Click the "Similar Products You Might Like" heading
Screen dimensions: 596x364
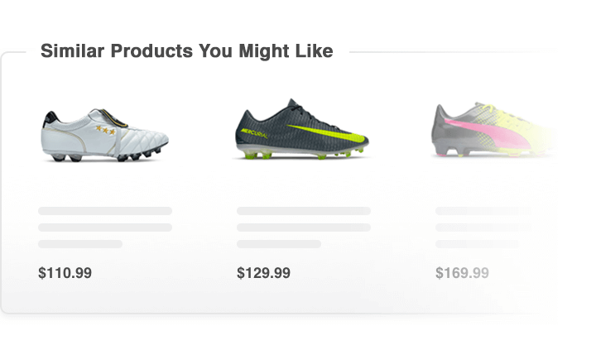click(x=187, y=51)
